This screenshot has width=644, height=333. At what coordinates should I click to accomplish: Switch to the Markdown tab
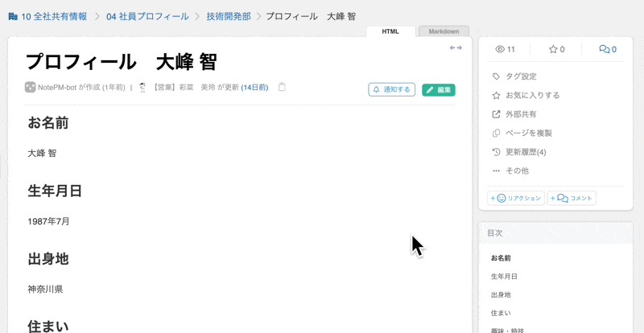click(444, 31)
